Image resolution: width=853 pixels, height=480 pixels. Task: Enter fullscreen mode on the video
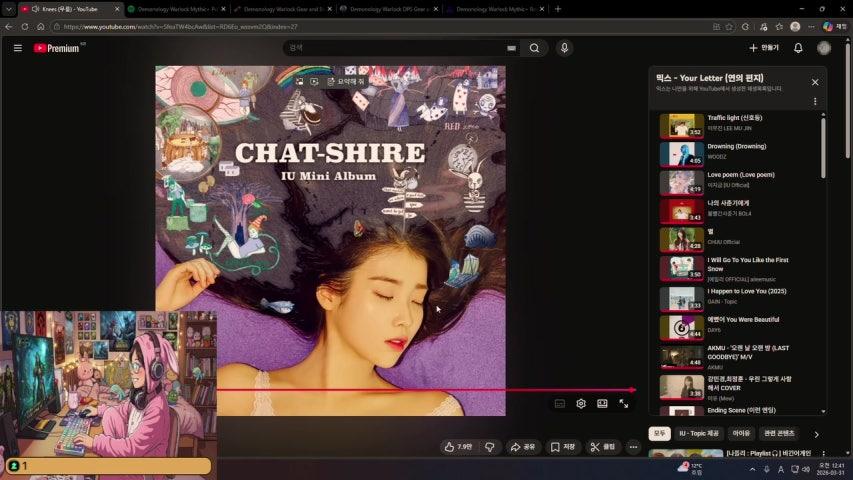click(x=624, y=404)
